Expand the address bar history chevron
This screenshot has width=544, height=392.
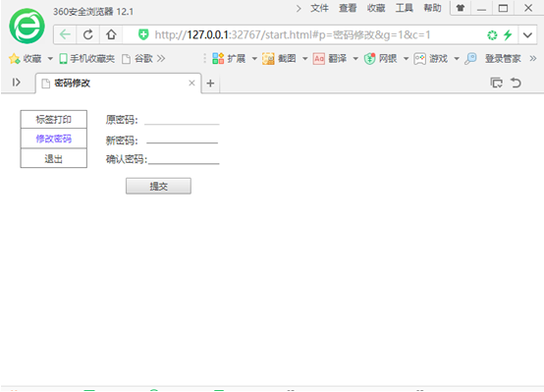tap(527, 35)
